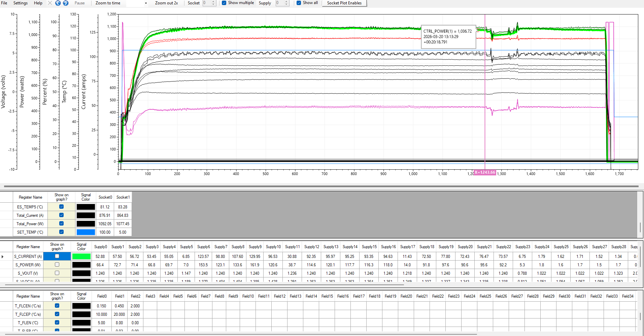Toggle the Show multiple checkbox
The width and height of the screenshot is (644, 336).
pos(224,3)
